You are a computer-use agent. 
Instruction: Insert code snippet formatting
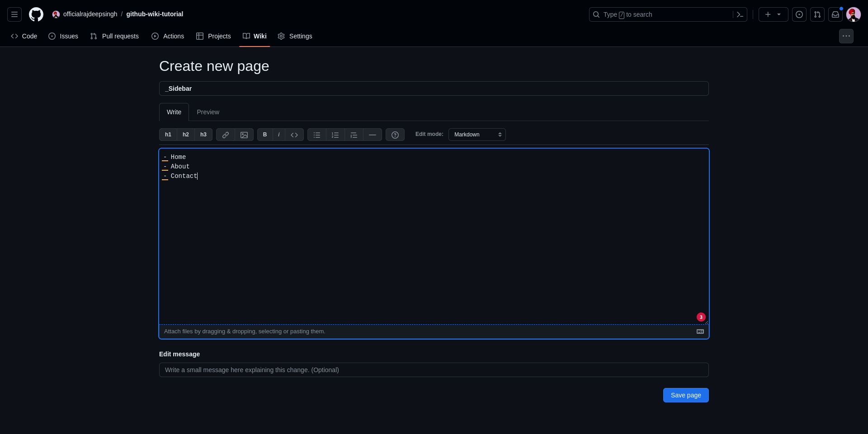pyautogui.click(x=294, y=135)
